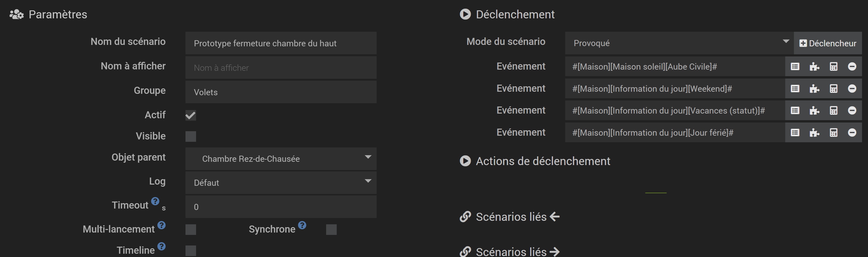Click puzzle plugin icon on Aube Civile row
The height and width of the screenshot is (257, 868).
coord(814,67)
